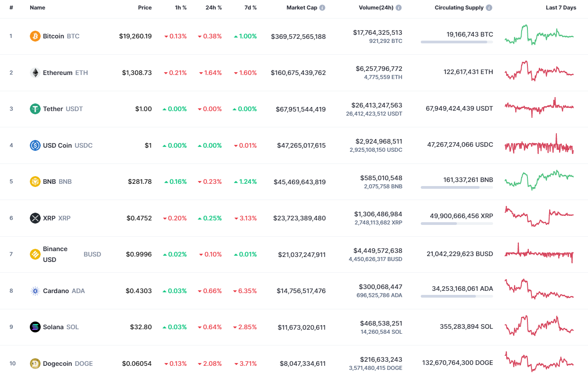Sort by the 24h % column header
Viewport: 588px width, 378px height.
(213, 7)
